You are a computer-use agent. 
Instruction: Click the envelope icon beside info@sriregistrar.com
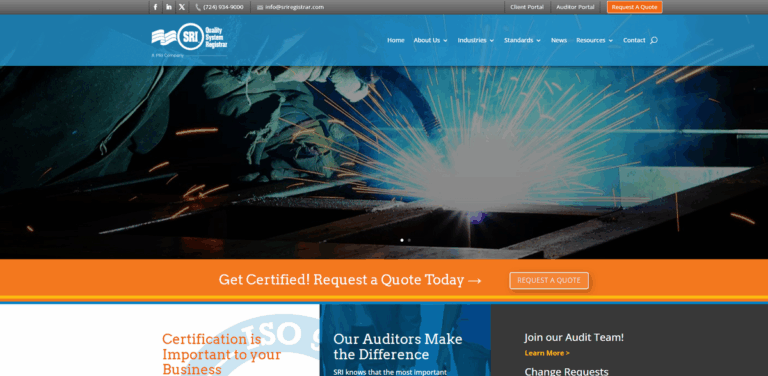[x=260, y=7]
